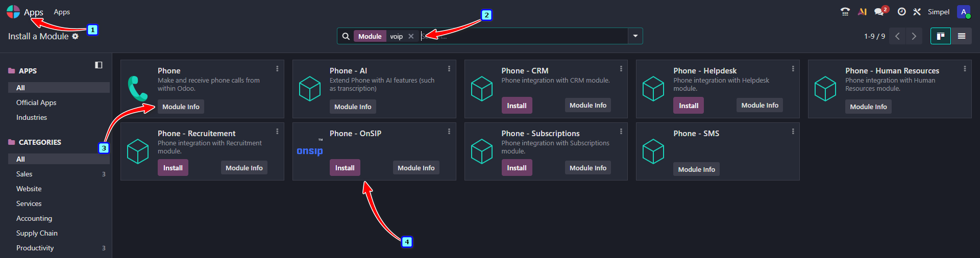Select All under APPS section
Viewport: 980px width, 258px height.
click(x=59, y=88)
